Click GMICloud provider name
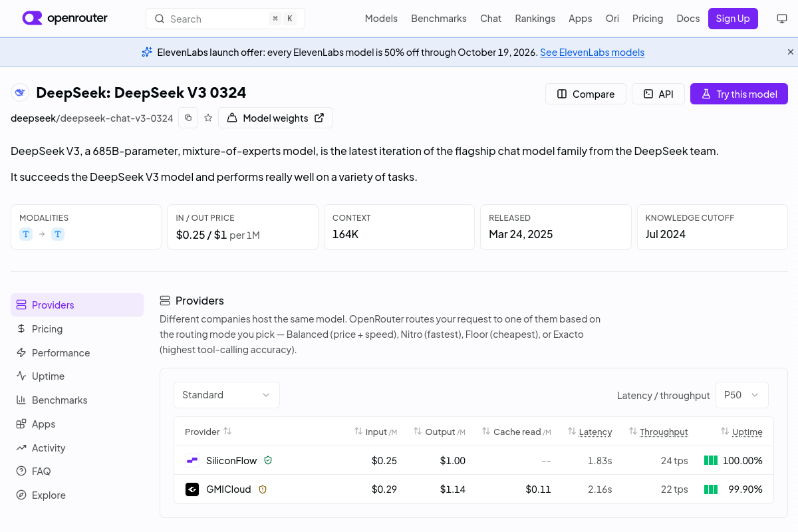This screenshot has height=532, width=798. click(x=229, y=489)
